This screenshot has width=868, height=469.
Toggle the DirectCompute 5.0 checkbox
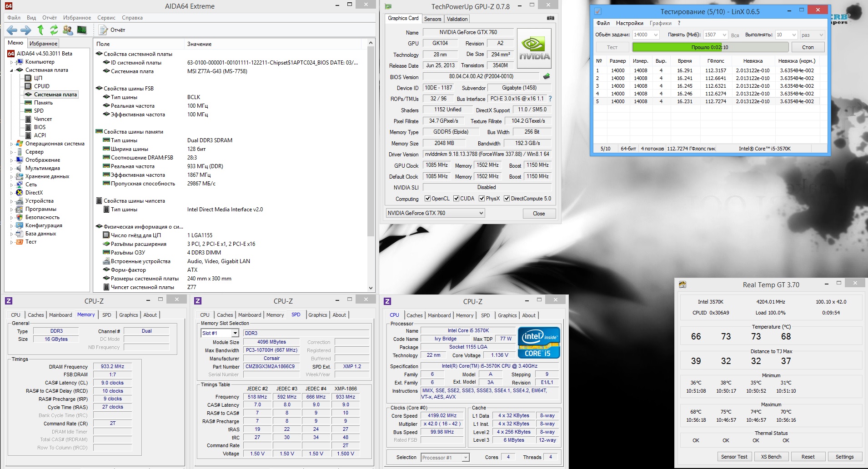[507, 199]
